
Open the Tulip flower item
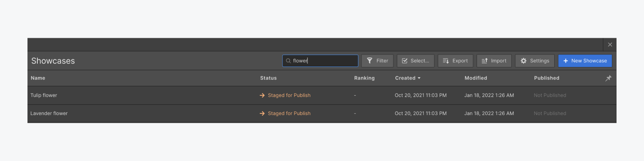pyautogui.click(x=44, y=95)
